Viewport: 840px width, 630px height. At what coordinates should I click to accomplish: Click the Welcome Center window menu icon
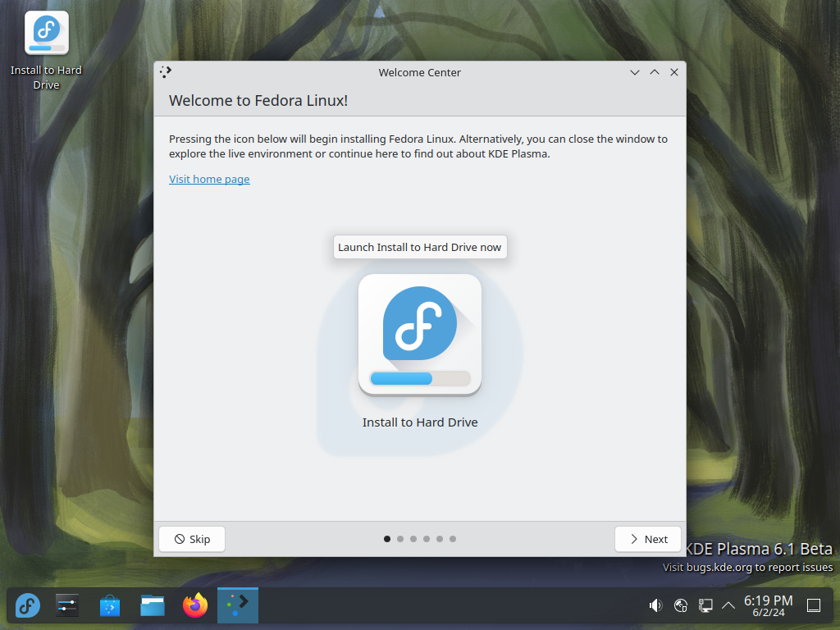tap(166, 72)
